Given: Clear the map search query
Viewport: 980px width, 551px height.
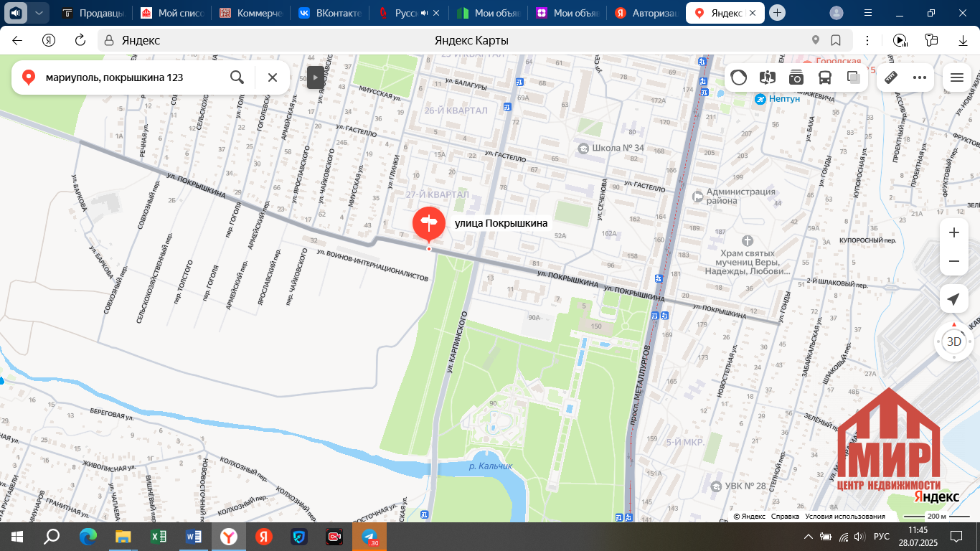Looking at the screenshot, I should pyautogui.click(x=273, y=77).
